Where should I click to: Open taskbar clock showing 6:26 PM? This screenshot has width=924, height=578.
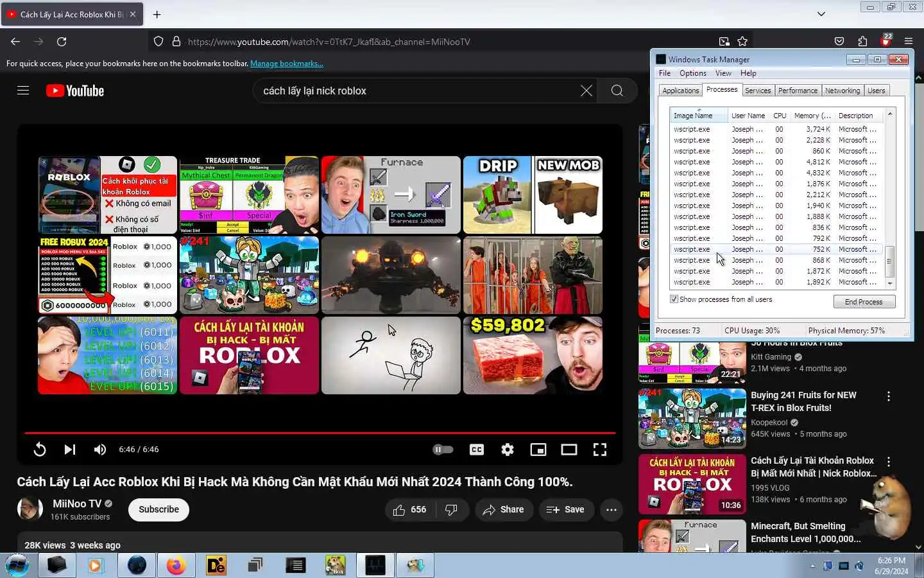(x=891, y=566)
